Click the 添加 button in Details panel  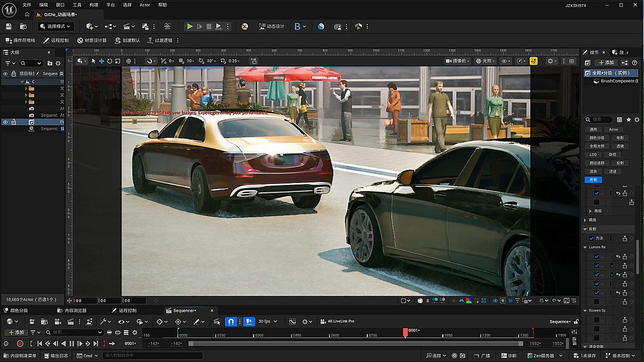606,62
